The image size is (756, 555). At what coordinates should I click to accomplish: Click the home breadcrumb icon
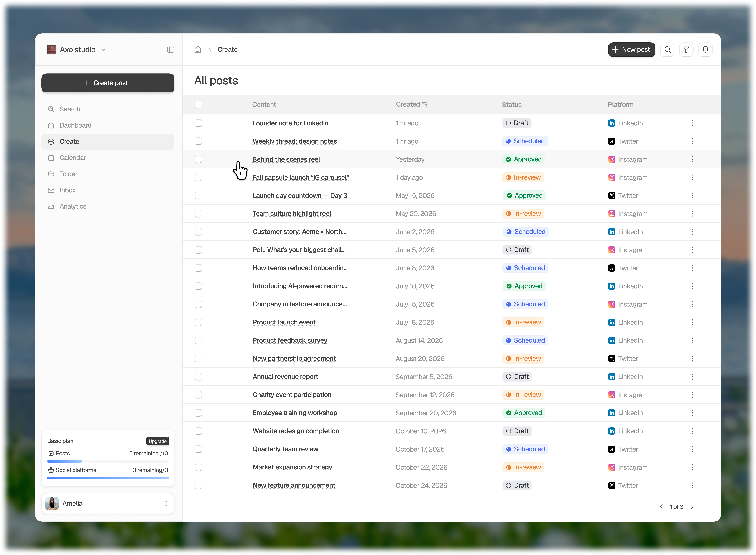click(198, 50)
